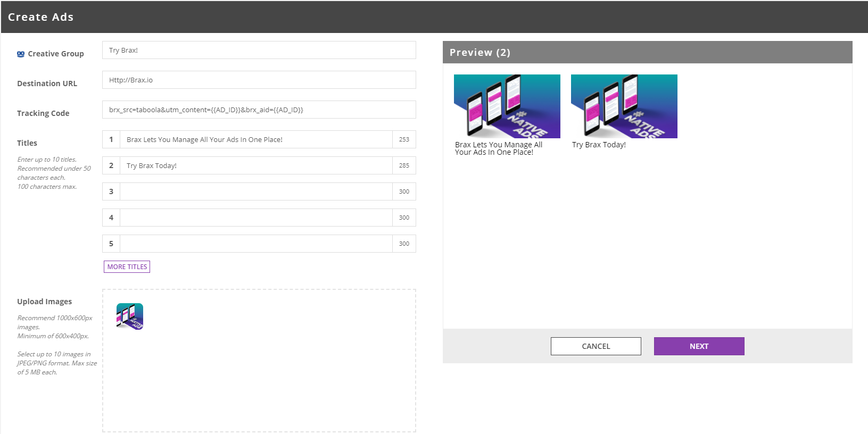
Task: Focus the empty title 5 field
Action: coord(256,244)
